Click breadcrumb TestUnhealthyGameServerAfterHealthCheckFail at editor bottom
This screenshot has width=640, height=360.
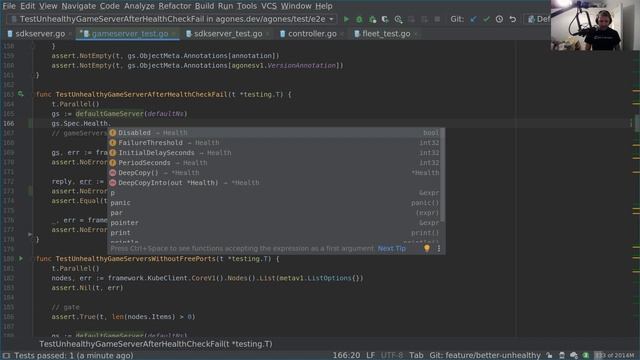click(156, 344)
